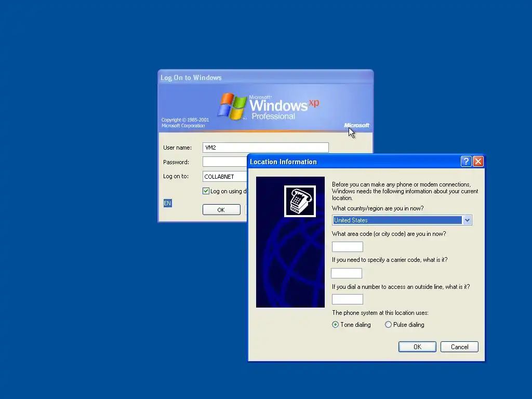Click the area code input field
Image resolution: width=532 pixels, height=399 pixels.
(348, 247)
